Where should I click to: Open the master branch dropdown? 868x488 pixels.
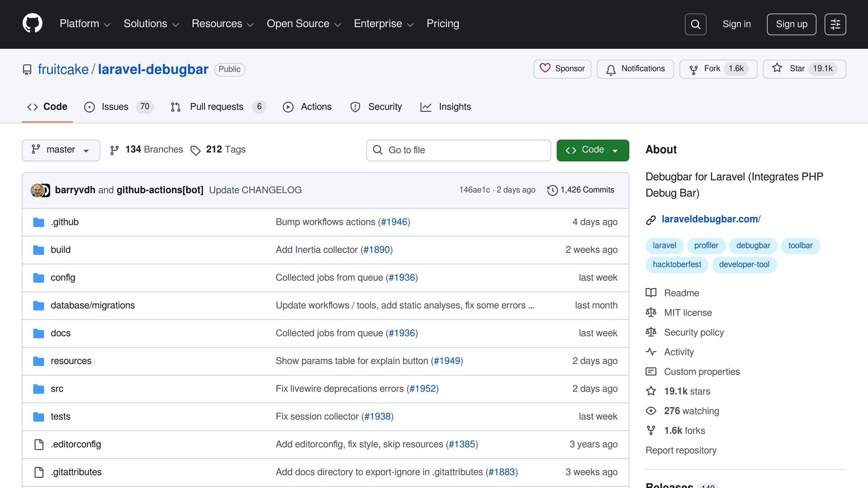click(x=61, y=150)
